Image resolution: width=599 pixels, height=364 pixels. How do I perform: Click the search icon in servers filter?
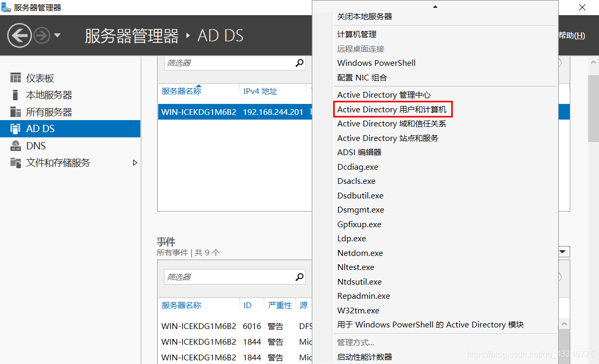[x=300, y=63]
